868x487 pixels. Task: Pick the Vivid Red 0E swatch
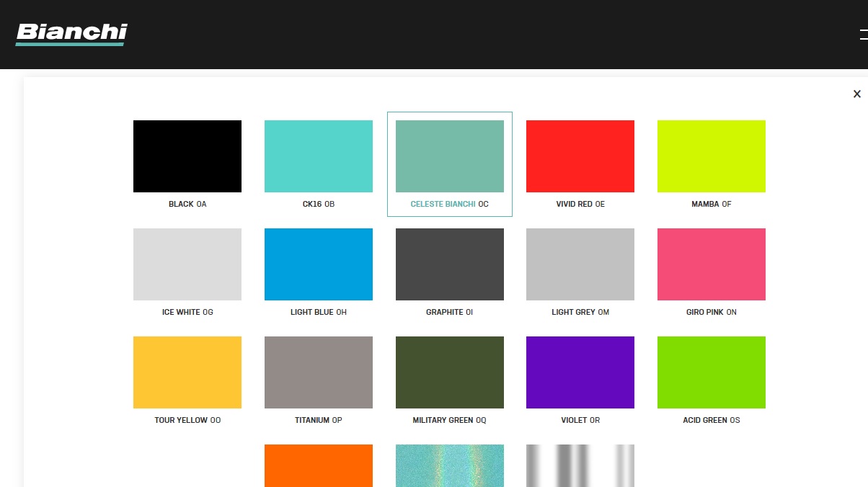[580, 156]
